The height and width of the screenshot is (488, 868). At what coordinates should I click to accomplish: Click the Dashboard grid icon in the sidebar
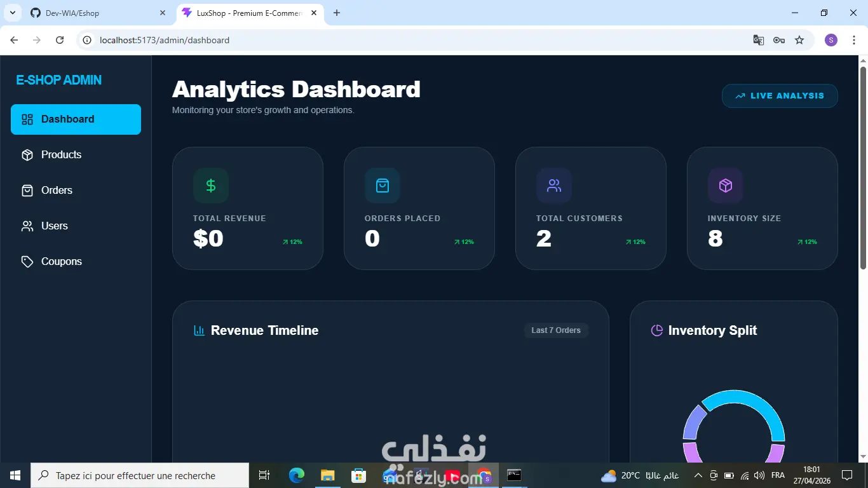pyautogui.click(x=27, y=119)
